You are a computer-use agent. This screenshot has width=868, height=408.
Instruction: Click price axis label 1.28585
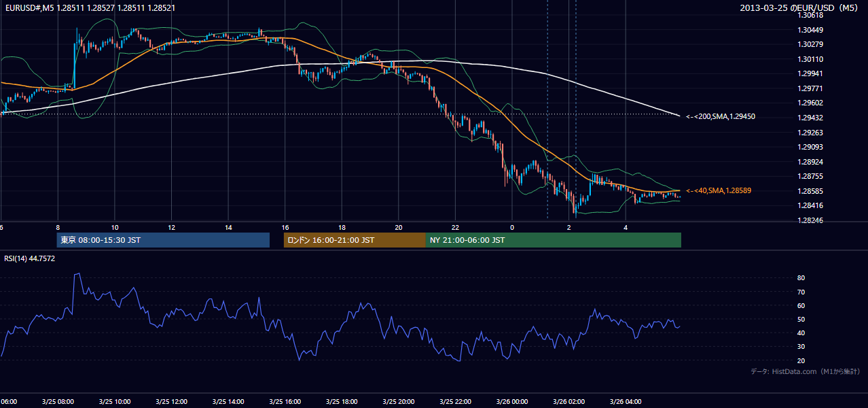tap(811, 191)
